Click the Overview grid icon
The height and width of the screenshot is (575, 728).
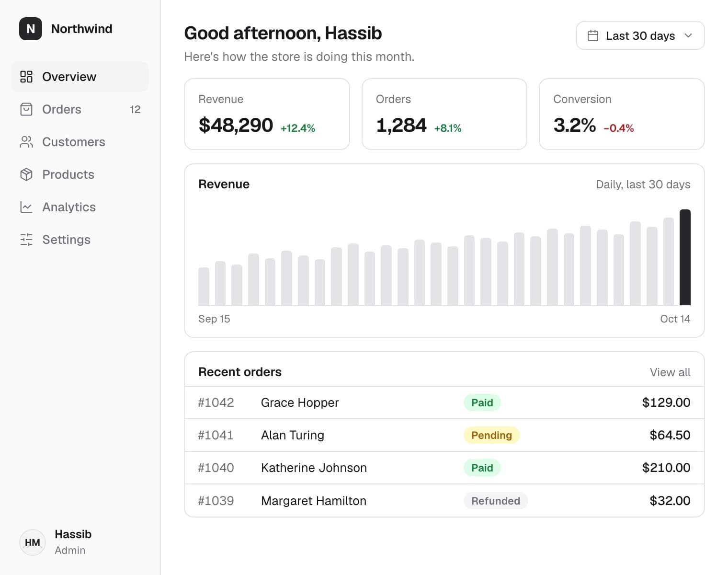pos(26,77)
